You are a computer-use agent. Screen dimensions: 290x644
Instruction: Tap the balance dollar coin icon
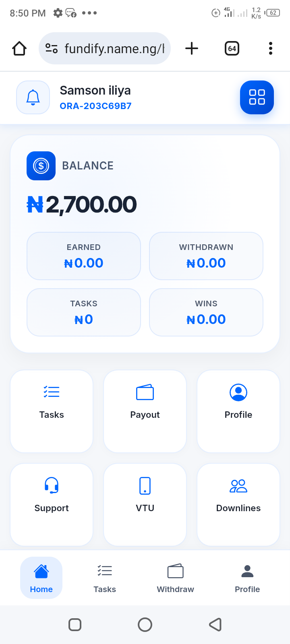pos(41,166)
